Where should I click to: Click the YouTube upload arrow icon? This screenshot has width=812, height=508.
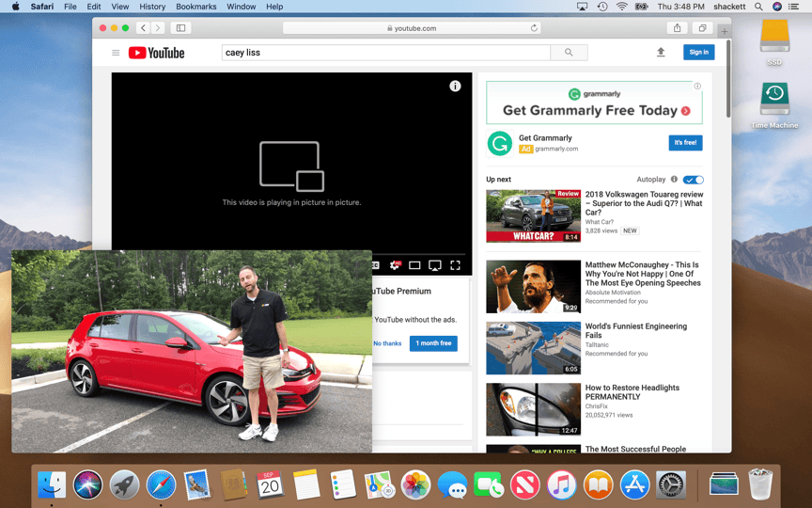click(661, 52)
